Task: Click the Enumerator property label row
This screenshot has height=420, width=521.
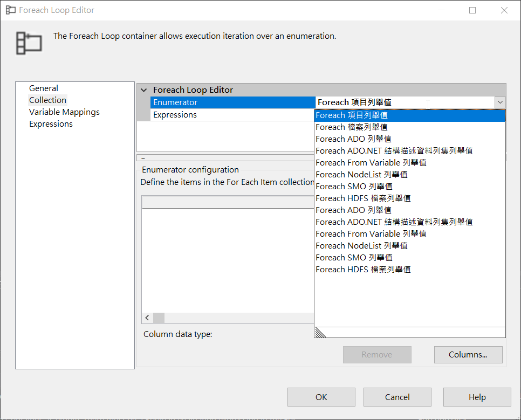Action: pos(175,102)
